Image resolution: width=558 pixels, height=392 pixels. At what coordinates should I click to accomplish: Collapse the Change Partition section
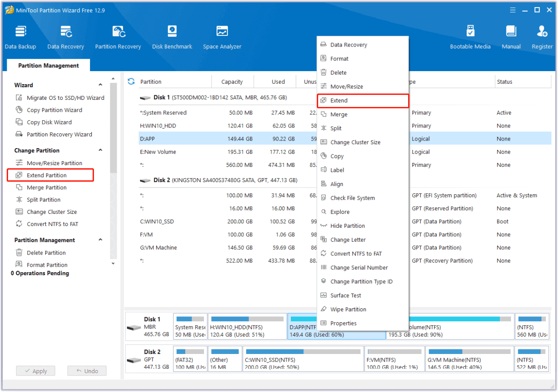(x=100, y=150)
